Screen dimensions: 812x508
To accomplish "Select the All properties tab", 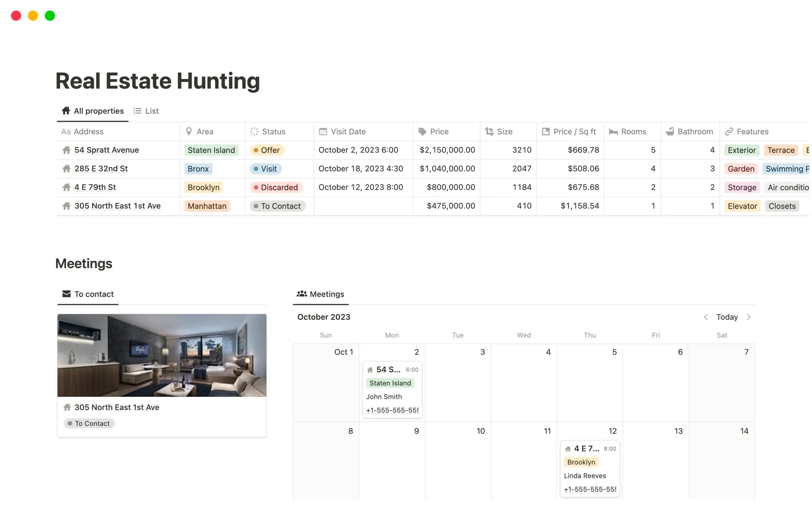I will coord(92,110).
